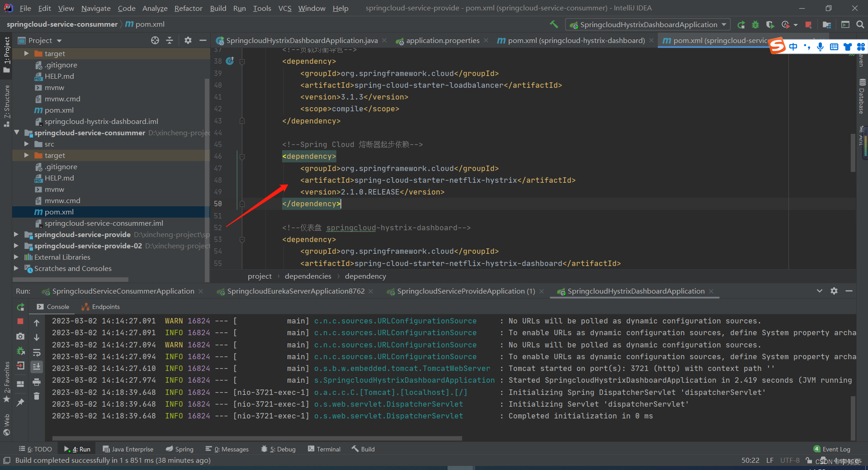Run with coverage from the toolbar
The width and height of the screenshot is (868, 470).
pos(770,24)
